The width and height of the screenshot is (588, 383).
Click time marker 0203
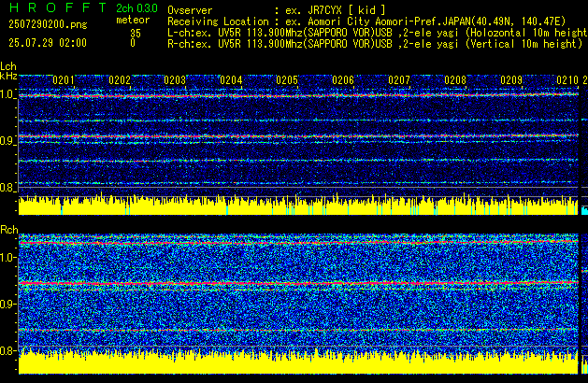tap(175, 80)
